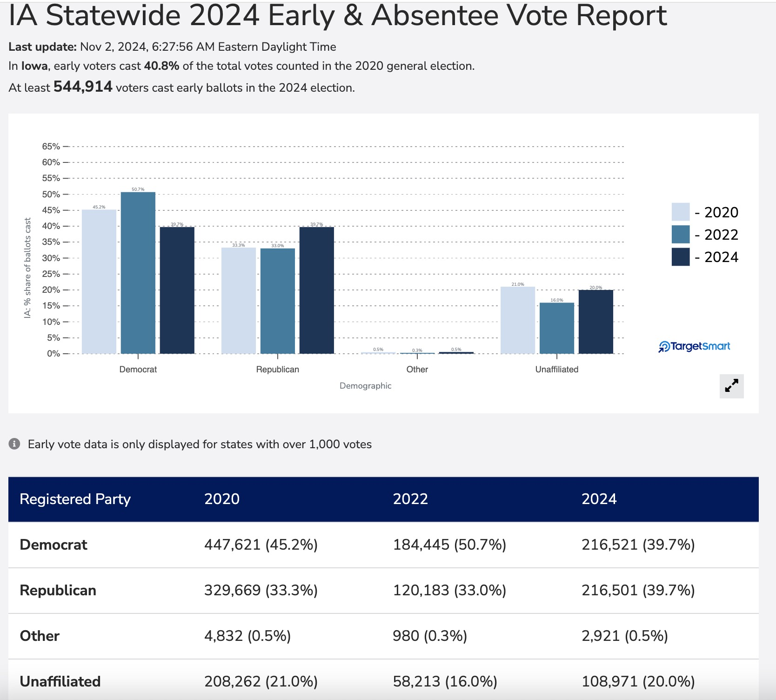Click the info icon beside early vote note

click(14, 444)
